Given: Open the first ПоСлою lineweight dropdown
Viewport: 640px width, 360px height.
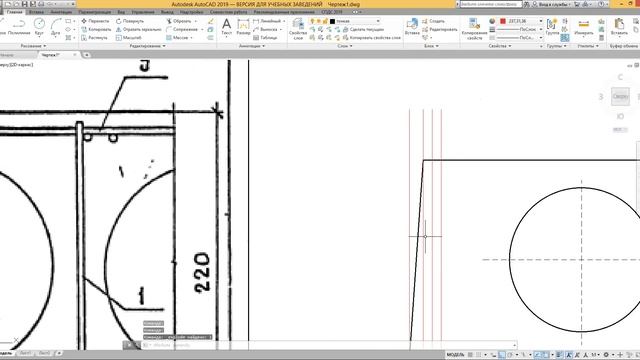Looking at the screenshot, I should (x=541, y=29).
